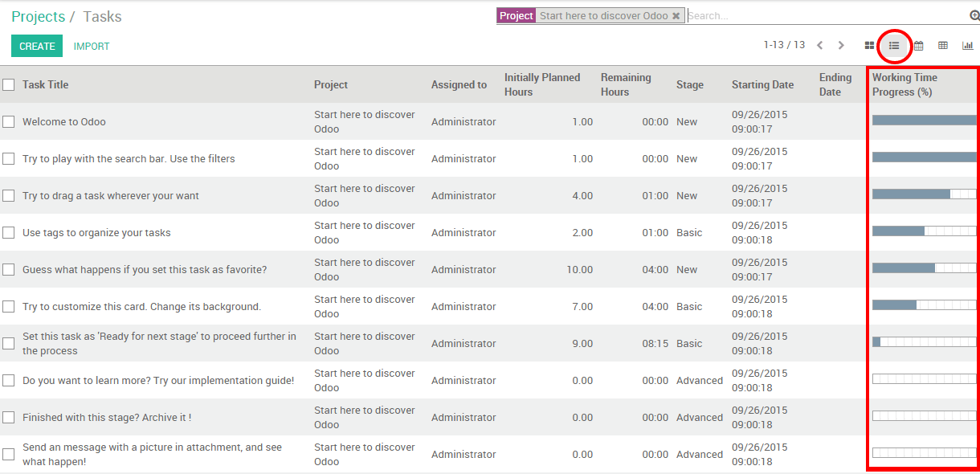Screen dimensions: 980x474
Task: Open the Graph view
Action: pyautogui.click(x=968, y=45)
